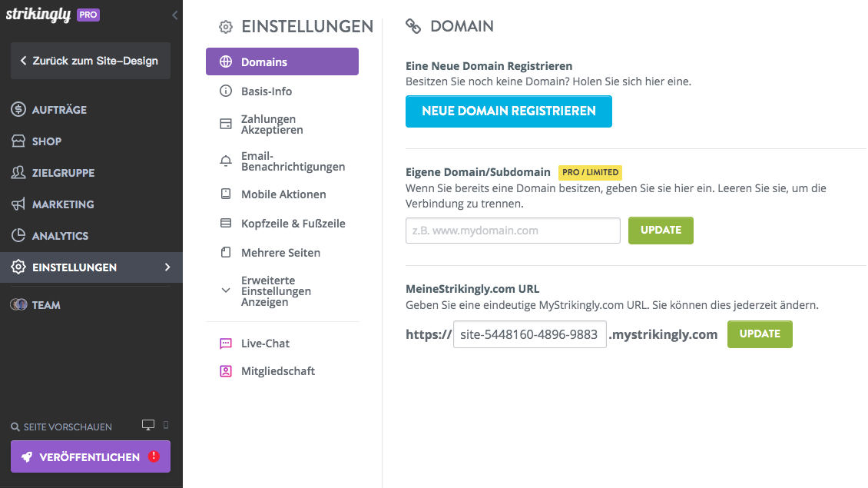
Task: Switch to desktop preview icon
Action: 147,425
